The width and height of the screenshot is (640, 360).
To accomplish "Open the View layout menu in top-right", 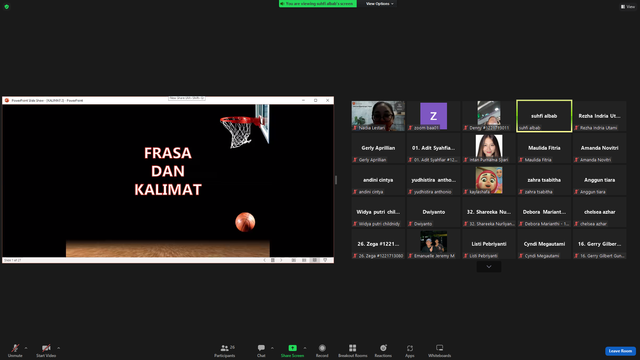I will tap(628, 7).
